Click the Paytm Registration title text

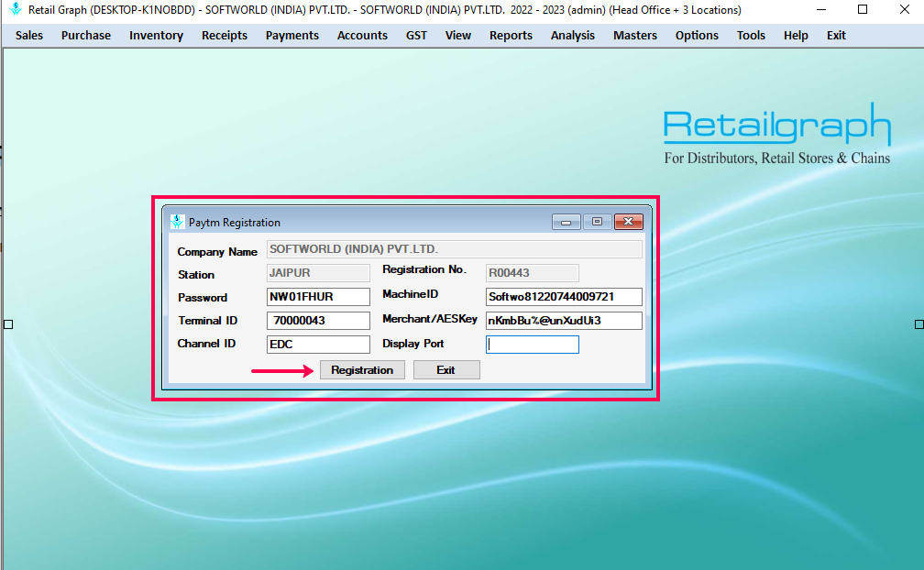(x=235, y=223)
